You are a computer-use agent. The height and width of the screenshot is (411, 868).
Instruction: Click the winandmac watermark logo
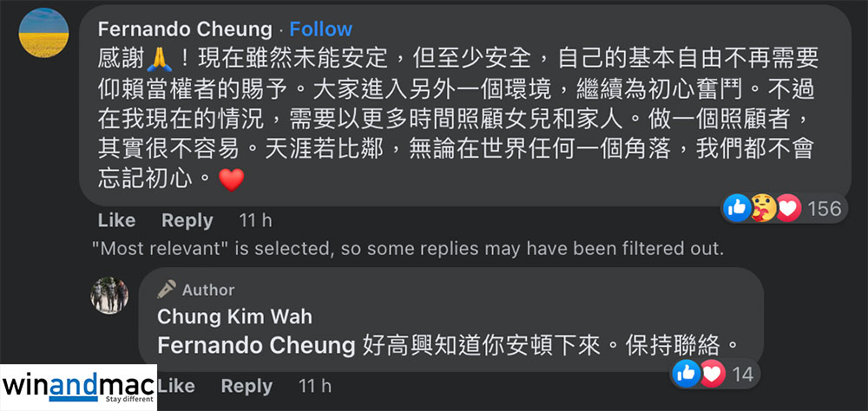coord(78,387)
